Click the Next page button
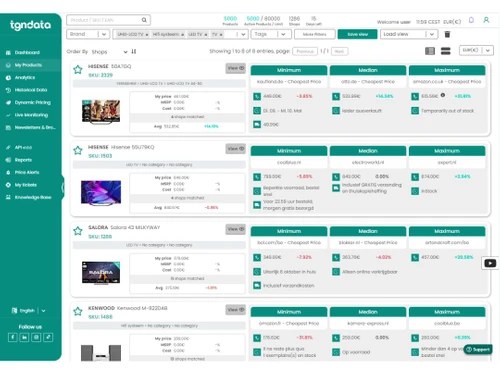 339,51
